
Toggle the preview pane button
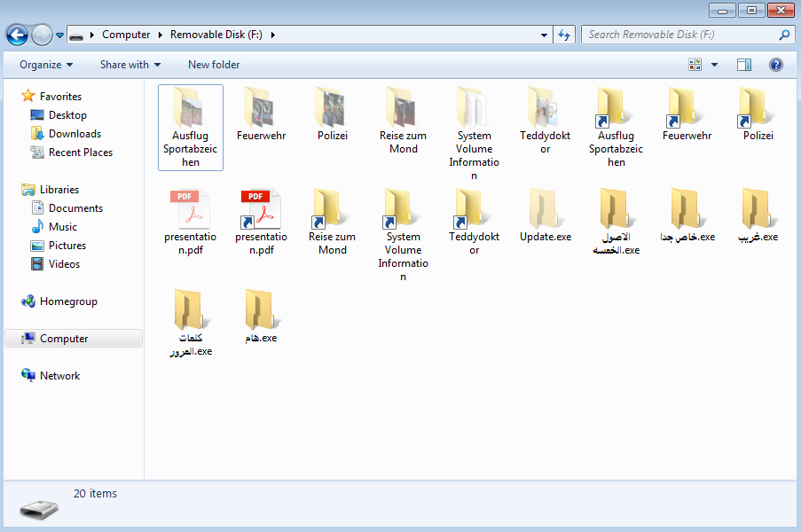tap(744, 65)
